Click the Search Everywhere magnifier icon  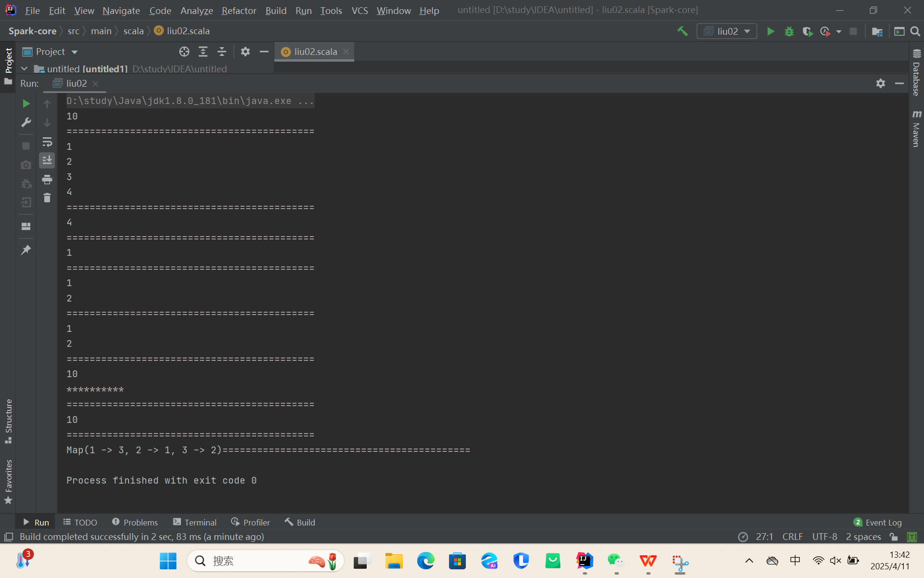915,31
